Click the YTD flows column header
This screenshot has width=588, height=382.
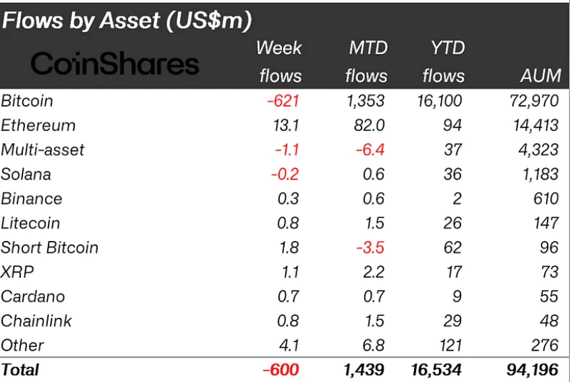pos(444,62)
